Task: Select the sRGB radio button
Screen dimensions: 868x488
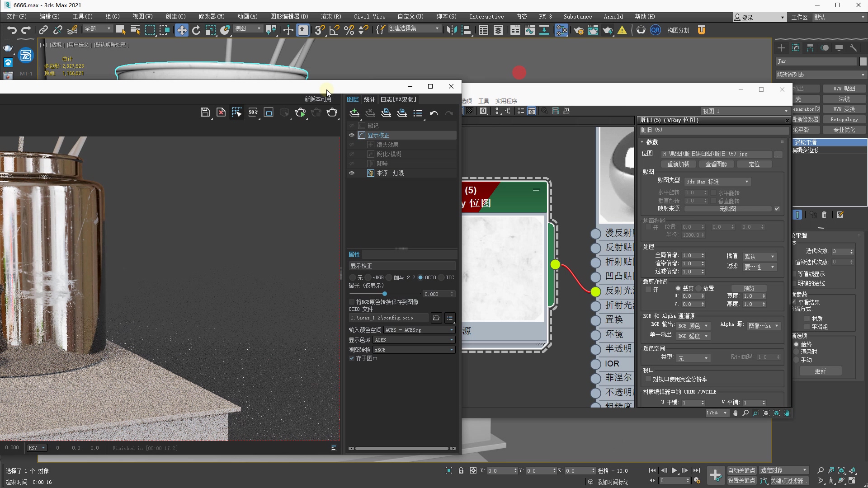Action: (x=369, y=277)
